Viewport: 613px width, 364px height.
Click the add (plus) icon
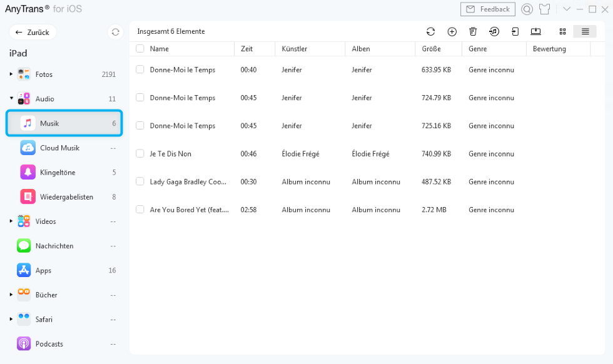tap(452, 31)
